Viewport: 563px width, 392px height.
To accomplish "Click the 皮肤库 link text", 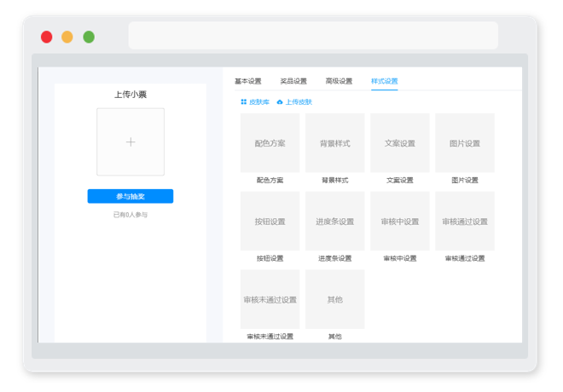I will 259,102.
